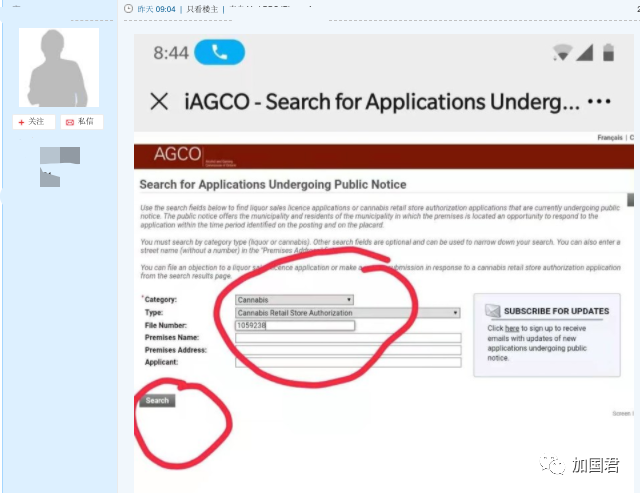Tap the battery status icon

click(x=608, y=53)
